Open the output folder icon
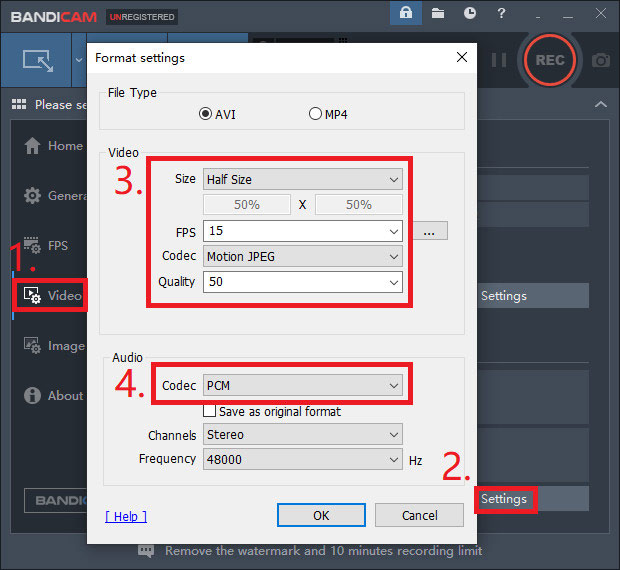620x570 pixels. coord(438,14)
